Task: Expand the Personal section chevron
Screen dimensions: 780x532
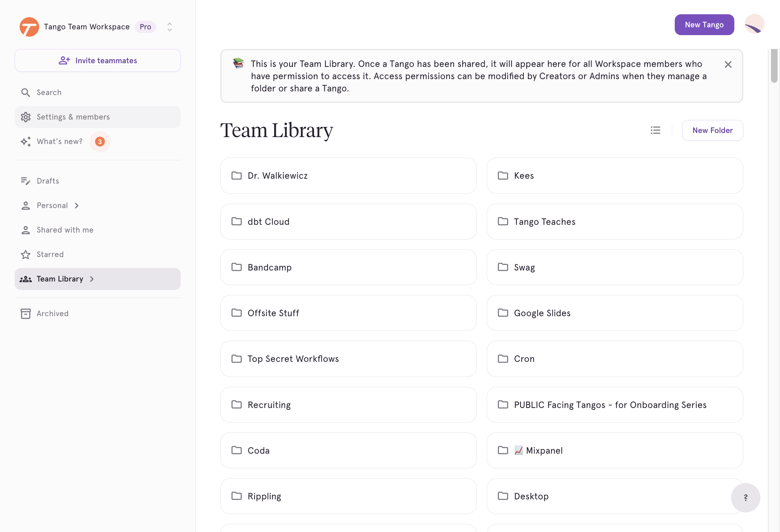Action: click(x=77, y=206)
